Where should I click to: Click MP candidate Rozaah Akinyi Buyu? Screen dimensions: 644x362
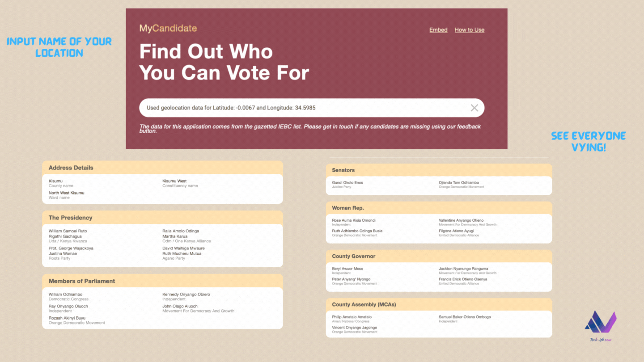click(x=67, y=318)
